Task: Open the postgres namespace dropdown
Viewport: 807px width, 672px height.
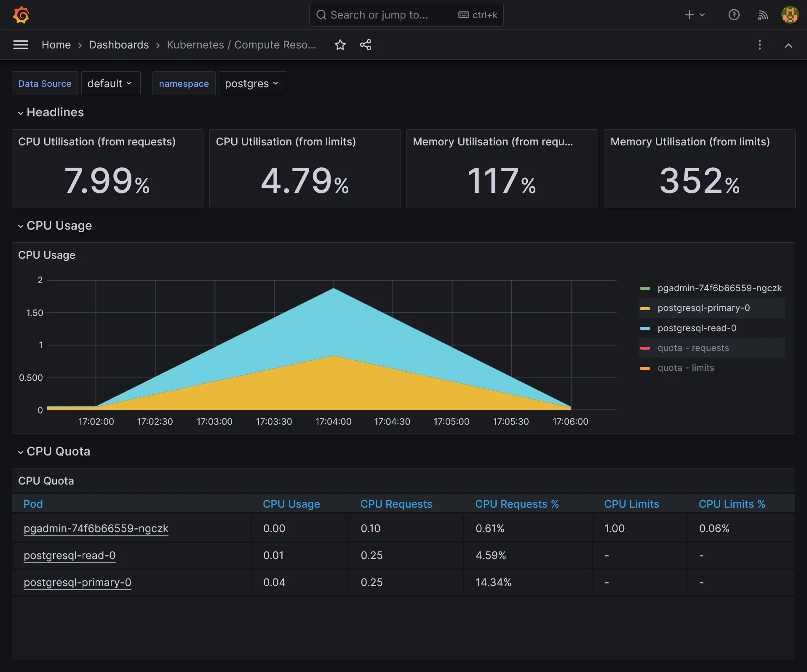Action: pyautogui.click(x=251, y=83)
